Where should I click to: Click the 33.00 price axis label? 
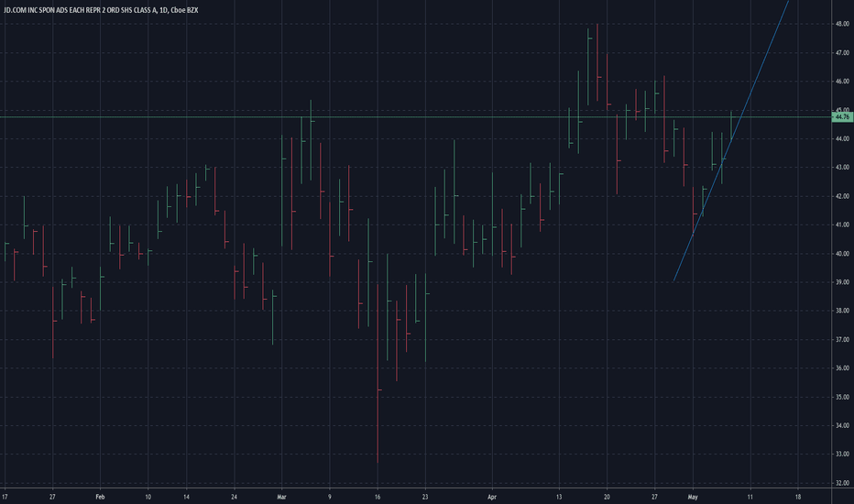842,454
